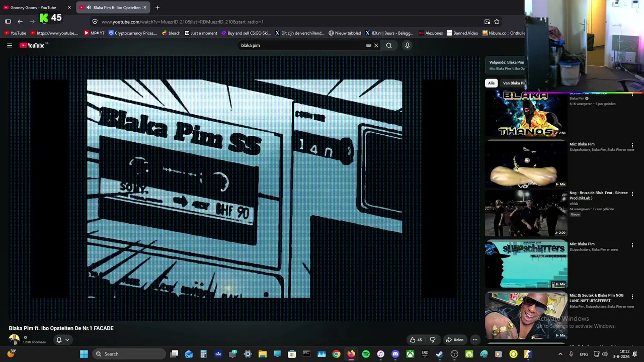
Task: Open the Nieuw tabblad bookmark
Action: (345, 33)
